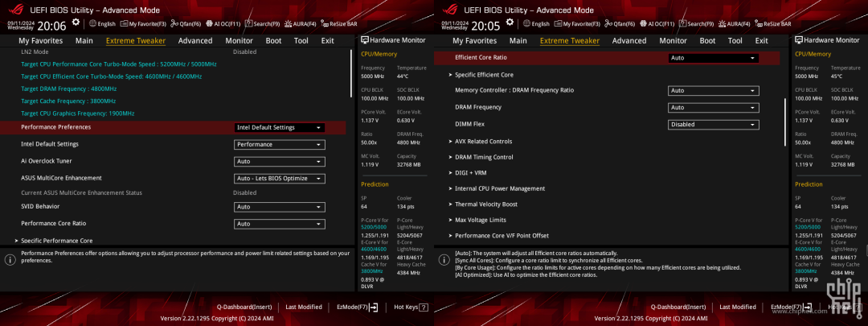Click Hardware Monitor icon in left screen
The width and height of the screenshot is (868, 326).
(365, 40)
